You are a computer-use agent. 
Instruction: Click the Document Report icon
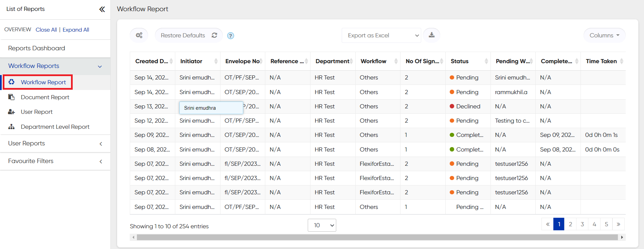click(12, 97)
